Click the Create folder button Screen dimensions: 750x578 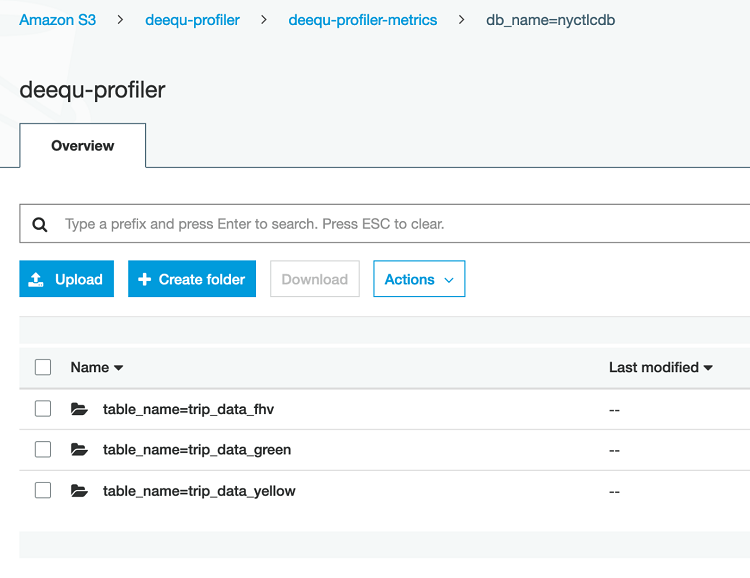point(192,279)
